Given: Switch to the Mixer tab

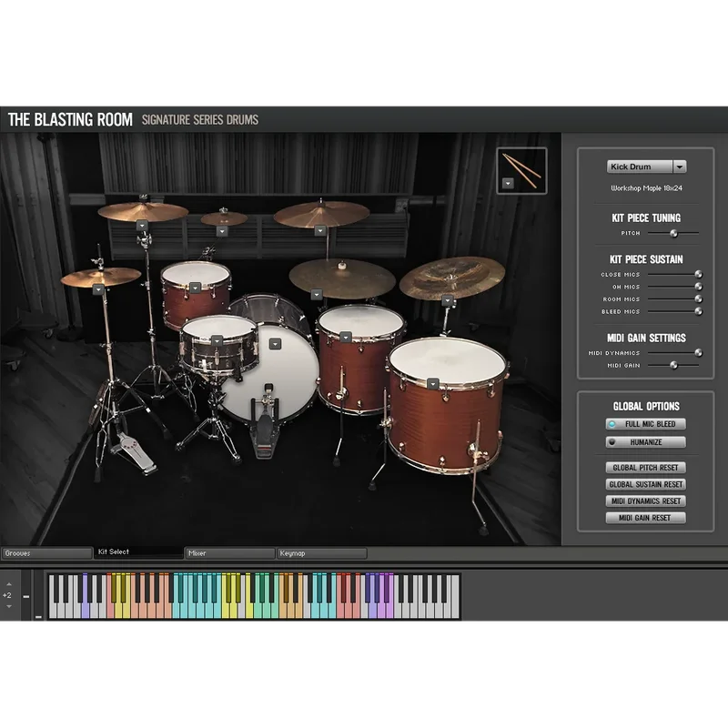Looking at the screenshot, I should pos(230,553).
